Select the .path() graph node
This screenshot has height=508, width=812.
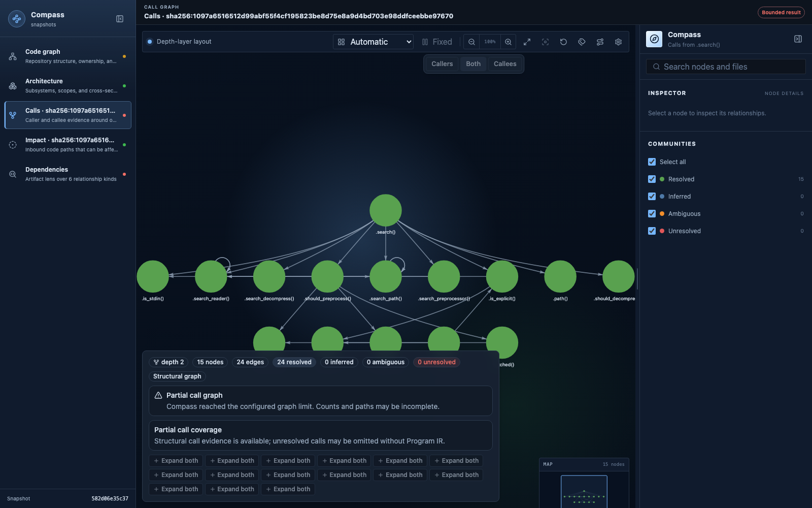pos(560,276)
